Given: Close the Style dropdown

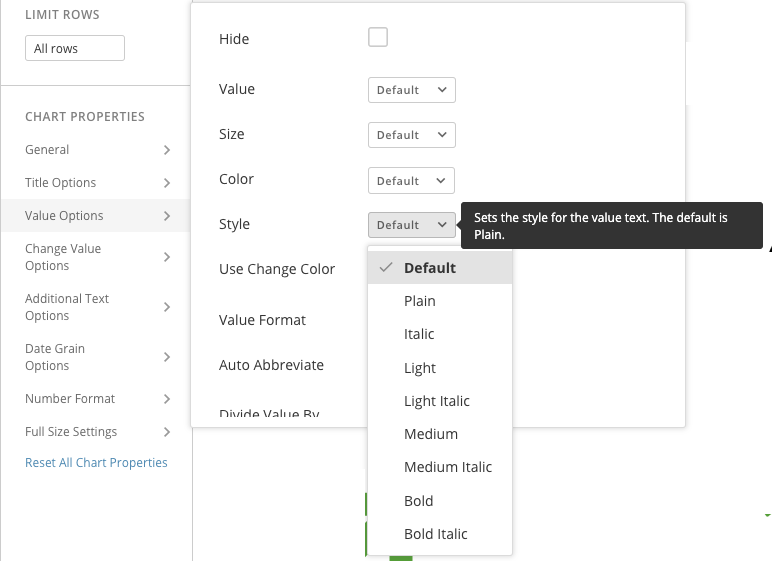Looking at the screenshot, I should pyautogui.click(x=412, y=225).
